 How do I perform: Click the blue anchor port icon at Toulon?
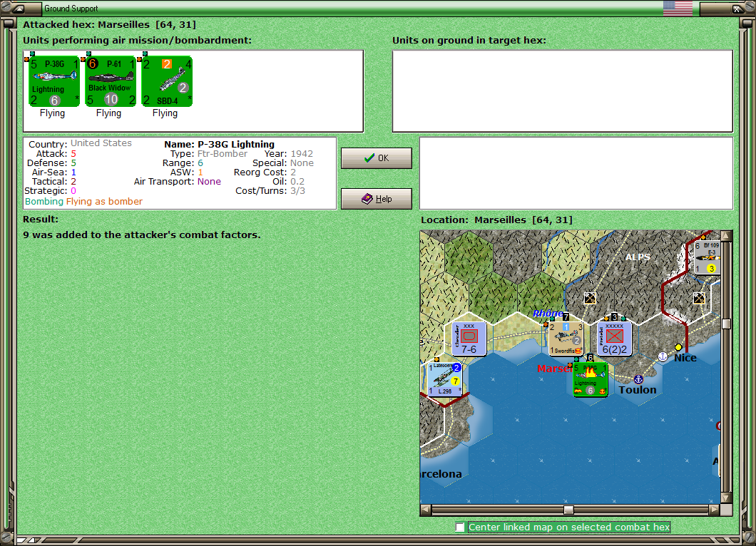pyautogui.click(x=638, y=379)
